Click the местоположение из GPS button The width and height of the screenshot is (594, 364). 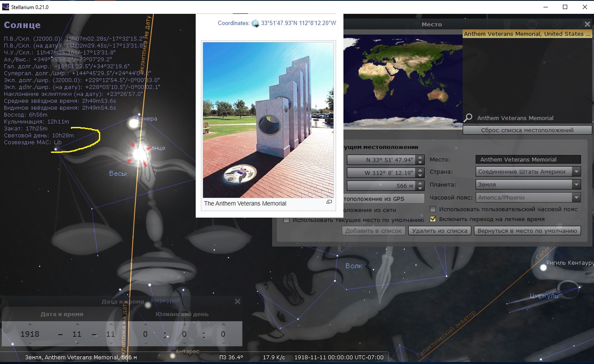point(384,199)
